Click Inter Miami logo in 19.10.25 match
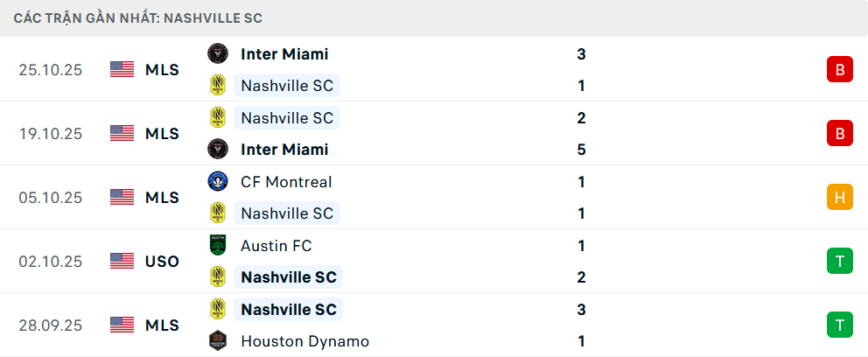This screenshot has width=868, height=357. [218, 150]
